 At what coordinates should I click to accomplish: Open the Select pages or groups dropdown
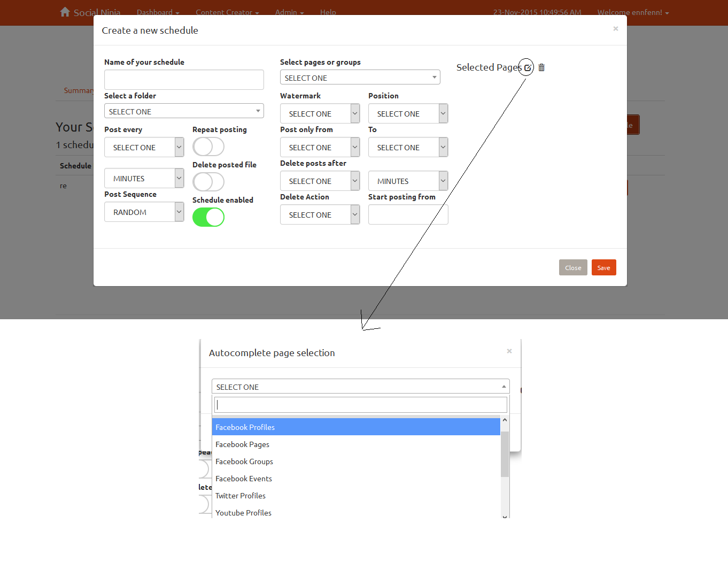click(x=360, y=78)
